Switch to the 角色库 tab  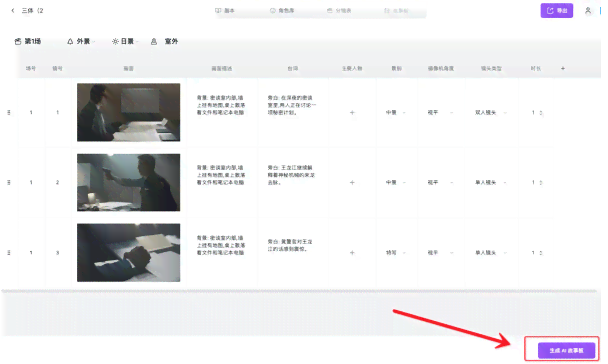[281, 11]
